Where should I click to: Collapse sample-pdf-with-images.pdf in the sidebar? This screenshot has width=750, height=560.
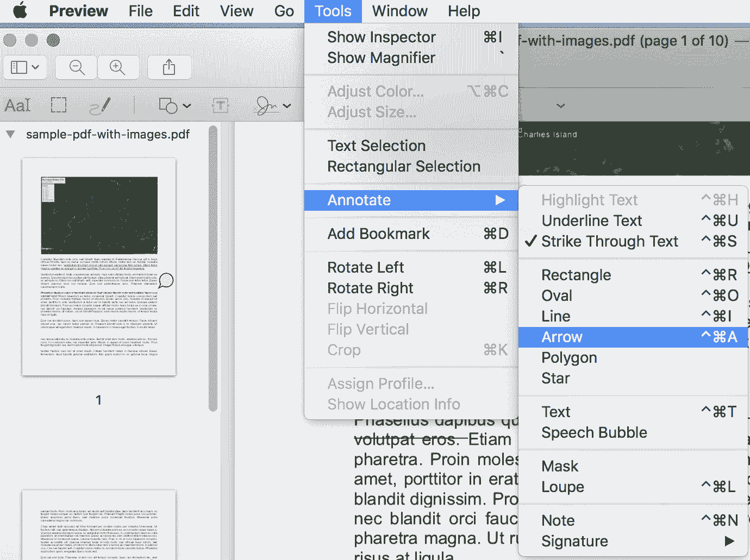[x=10, y=134]
